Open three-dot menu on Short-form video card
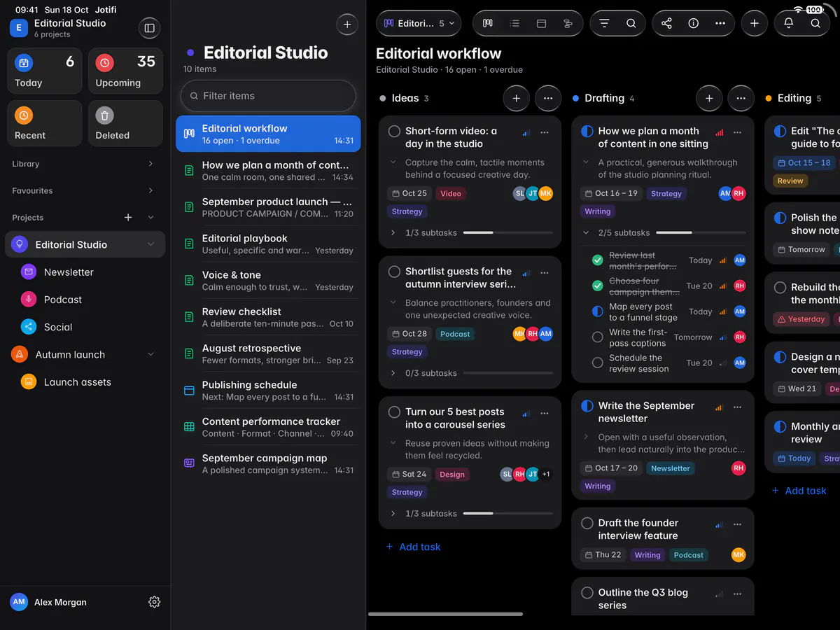 545,132
